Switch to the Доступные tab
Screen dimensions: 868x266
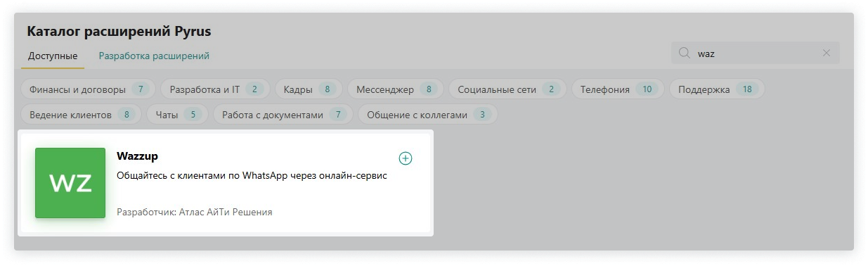pyautogui.click(x=53, y=56)
